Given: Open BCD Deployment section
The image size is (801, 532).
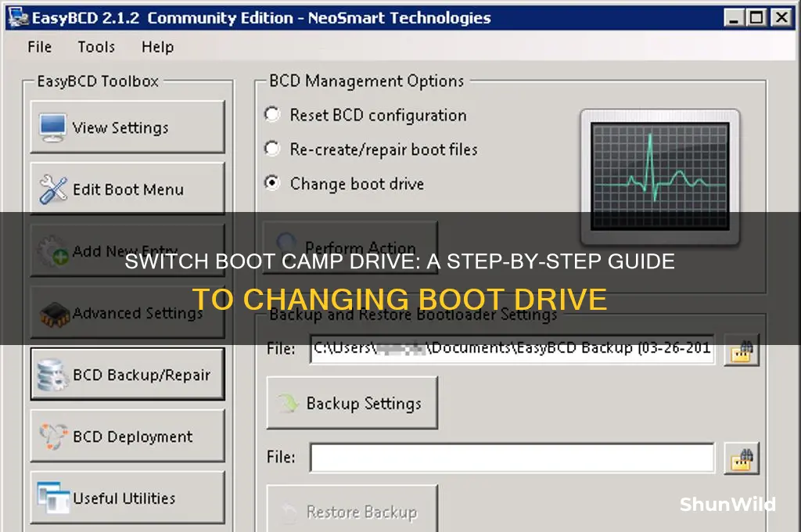Looking at the screenshot, I should coord(128,436).
